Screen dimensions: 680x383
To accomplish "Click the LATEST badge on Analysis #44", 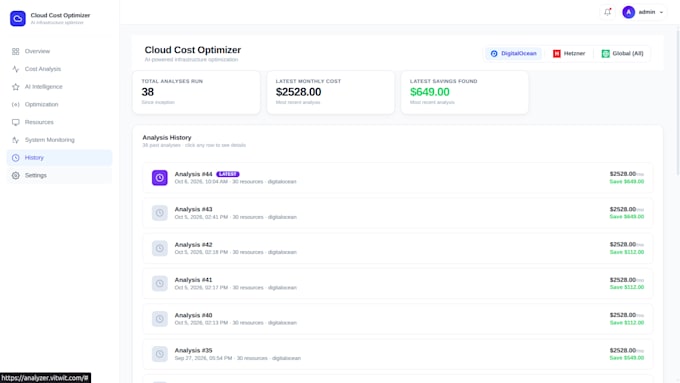I will 228,174.
